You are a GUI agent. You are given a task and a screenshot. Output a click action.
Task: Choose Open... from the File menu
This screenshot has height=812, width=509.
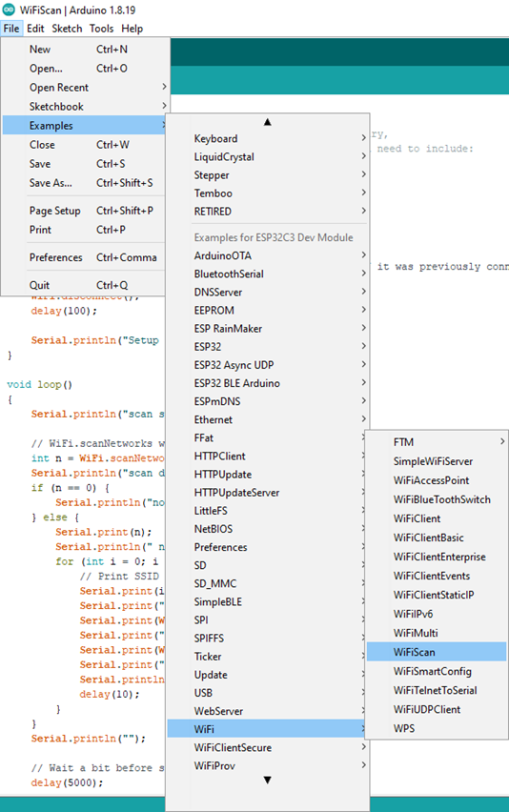(84, 69)
